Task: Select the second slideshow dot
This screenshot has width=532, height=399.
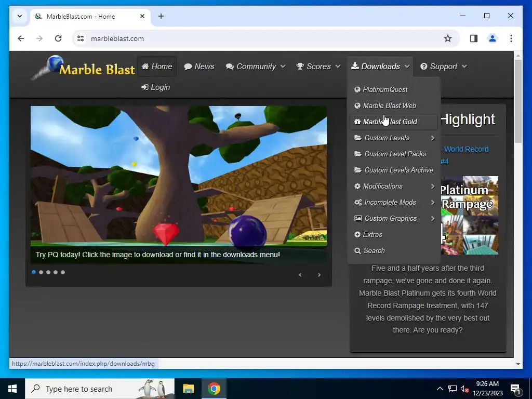Action: click(x=41, y=272)
